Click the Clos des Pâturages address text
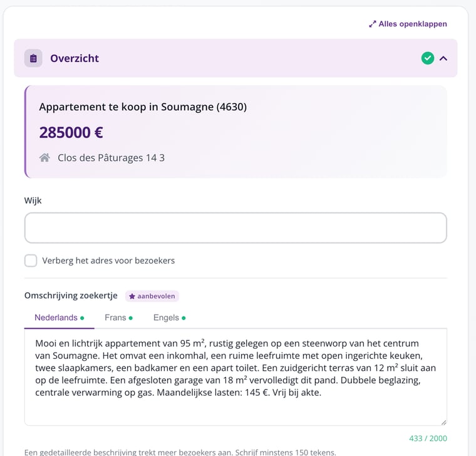 [x=111, y=158]
